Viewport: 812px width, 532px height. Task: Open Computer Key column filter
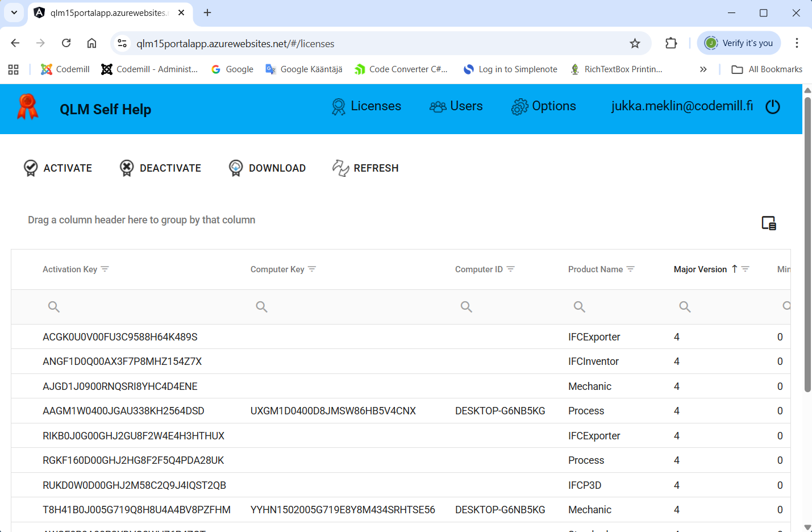(x=312, y=269)
